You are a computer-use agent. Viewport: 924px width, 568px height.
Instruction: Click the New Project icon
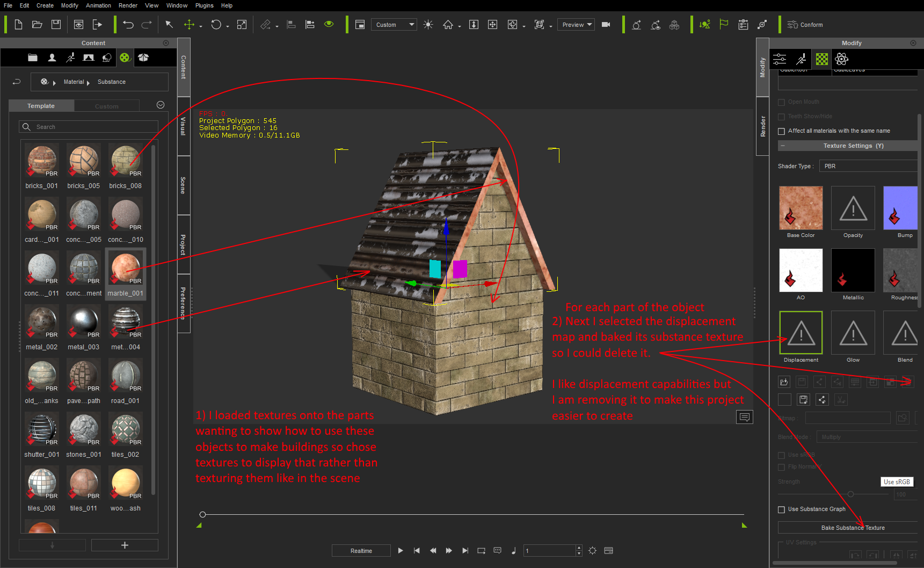[x=18, y=25]
